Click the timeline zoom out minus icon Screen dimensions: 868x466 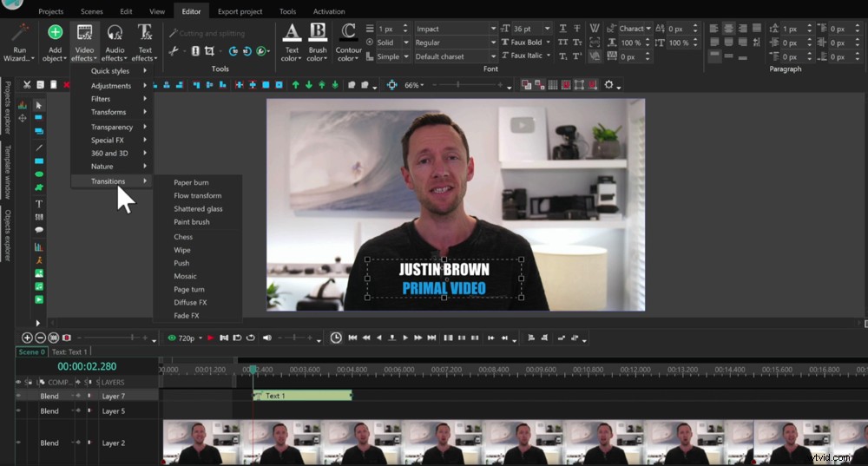point(40,338)
